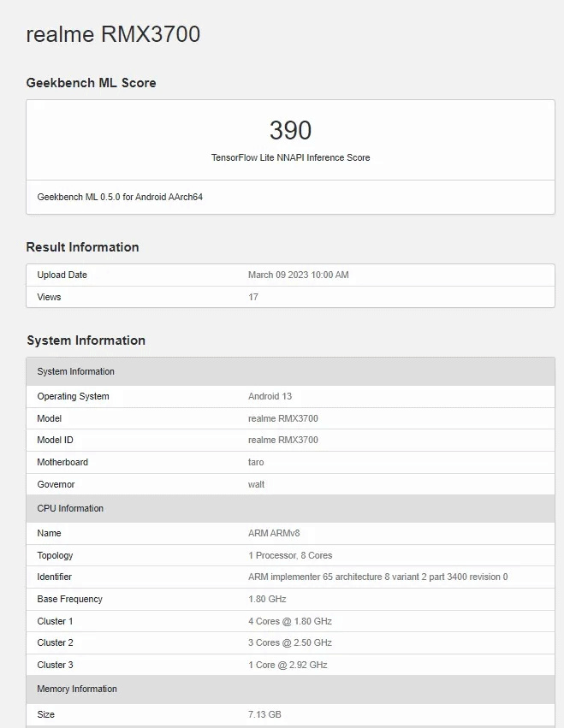Click the realme RMX3700 page title
Screen dimensions: 564x728
coord(113,34)
